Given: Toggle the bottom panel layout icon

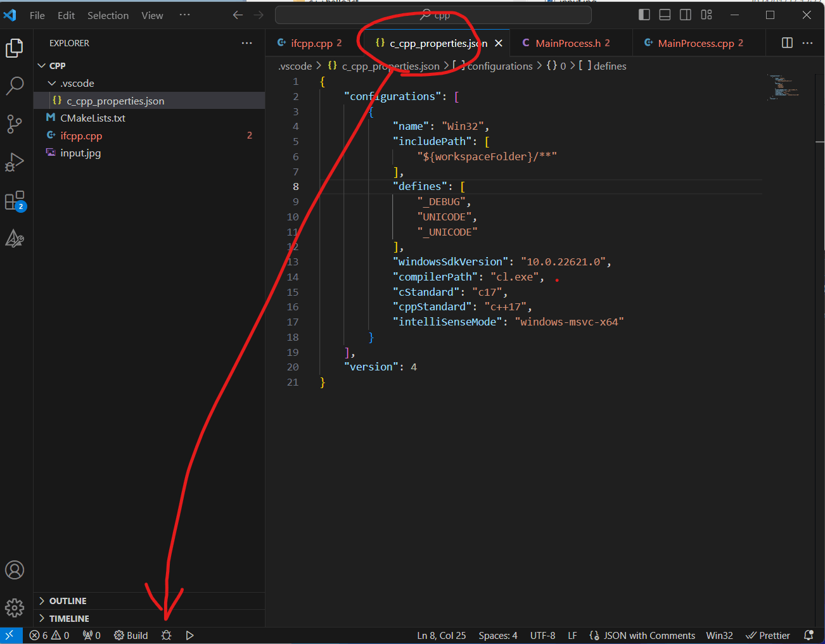Looking at the screenshot, I should (665, 15).
